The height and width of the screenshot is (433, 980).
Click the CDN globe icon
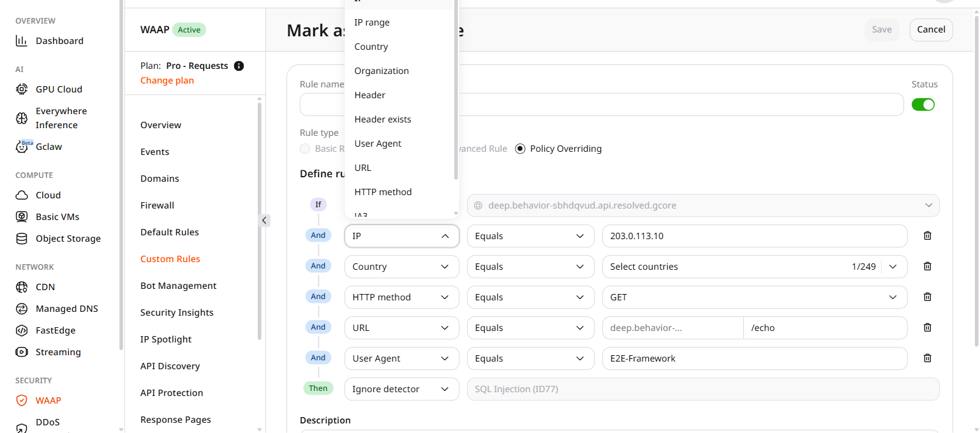click(22, 287)
